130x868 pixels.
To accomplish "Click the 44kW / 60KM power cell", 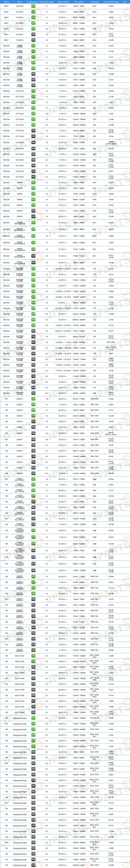I will (79, 46).
